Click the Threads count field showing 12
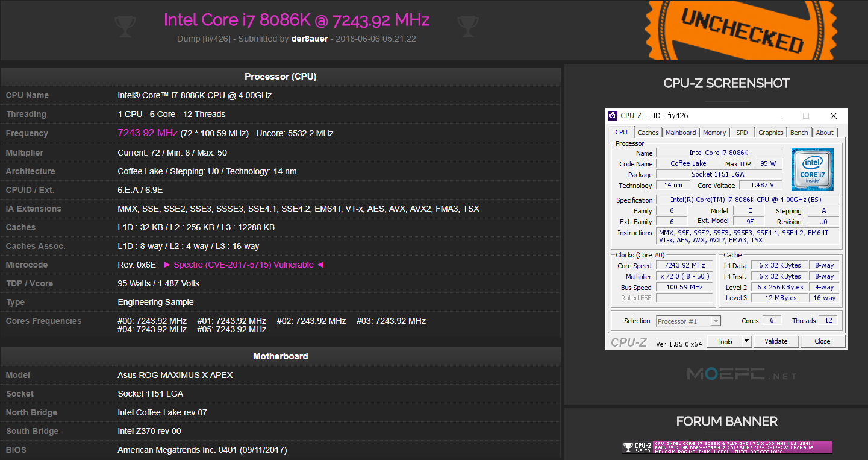The height and width of the screenshot is (460, 868). (x=829, y=321)
